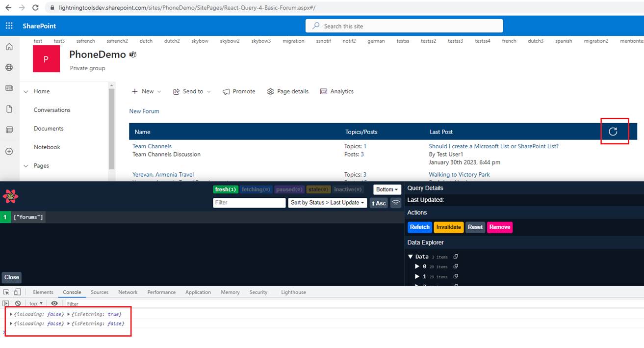Copy the Data object with copy icon
The height and width of the screenshot is (348, 644).
(456, 257)
